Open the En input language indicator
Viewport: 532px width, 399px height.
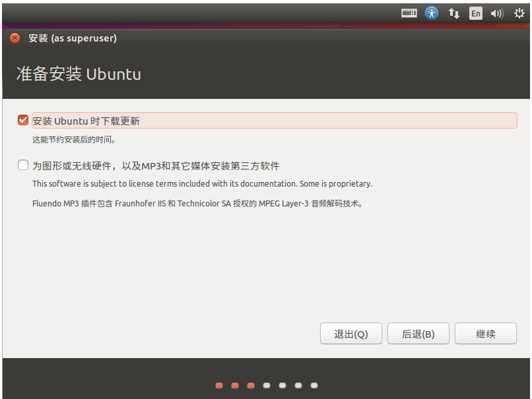[476, 14]
